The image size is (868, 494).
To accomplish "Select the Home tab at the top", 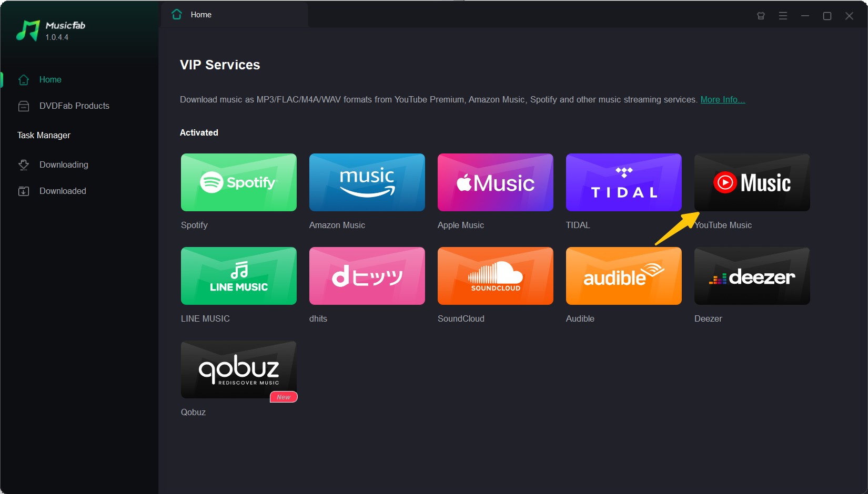I will [x=234, y=15].
